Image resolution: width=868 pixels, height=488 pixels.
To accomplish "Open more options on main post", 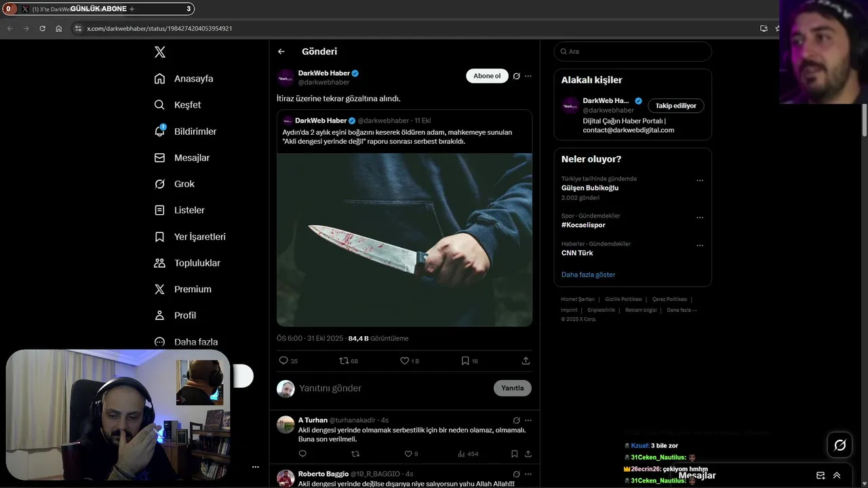I will (528, 76).
